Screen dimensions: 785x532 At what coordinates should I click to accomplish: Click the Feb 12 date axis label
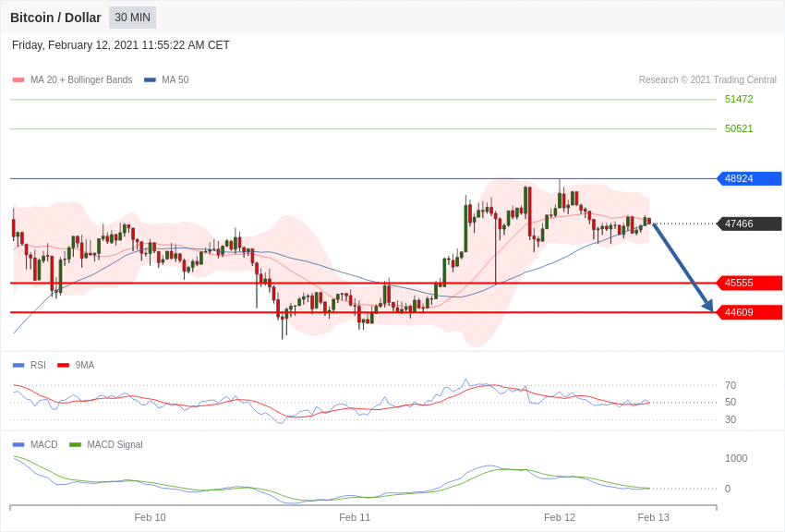click(x=560, y=517)
